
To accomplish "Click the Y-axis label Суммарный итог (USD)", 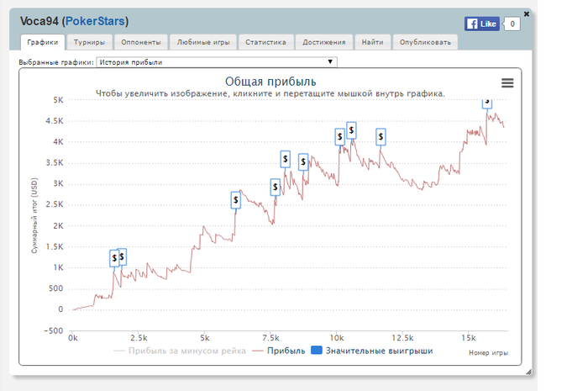I will (34, 215).
